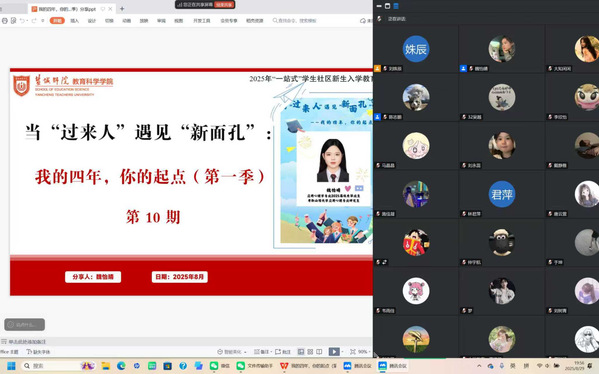The width and height of the screenshot is (599, 374).
Task: Add a new document tab with plus
Action: coord(122,8)
